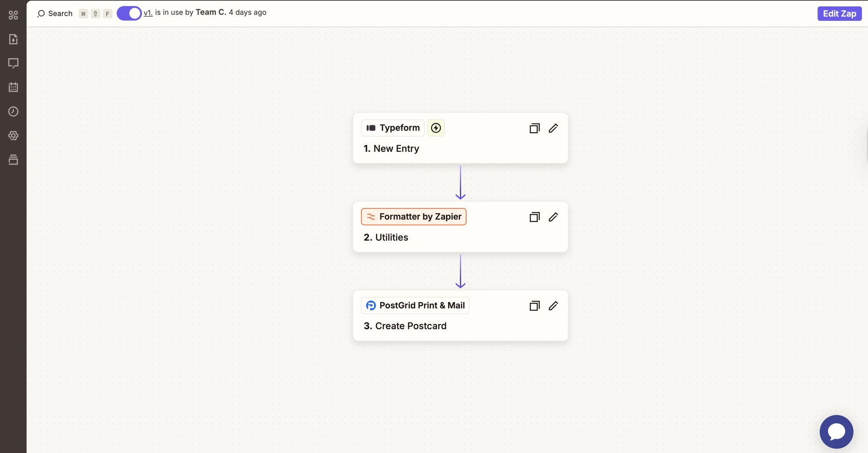This screenshot has height=453, width=868.
Task: Edit the PostGrid step using the pencil icon
Action: [x=553, y=305]
